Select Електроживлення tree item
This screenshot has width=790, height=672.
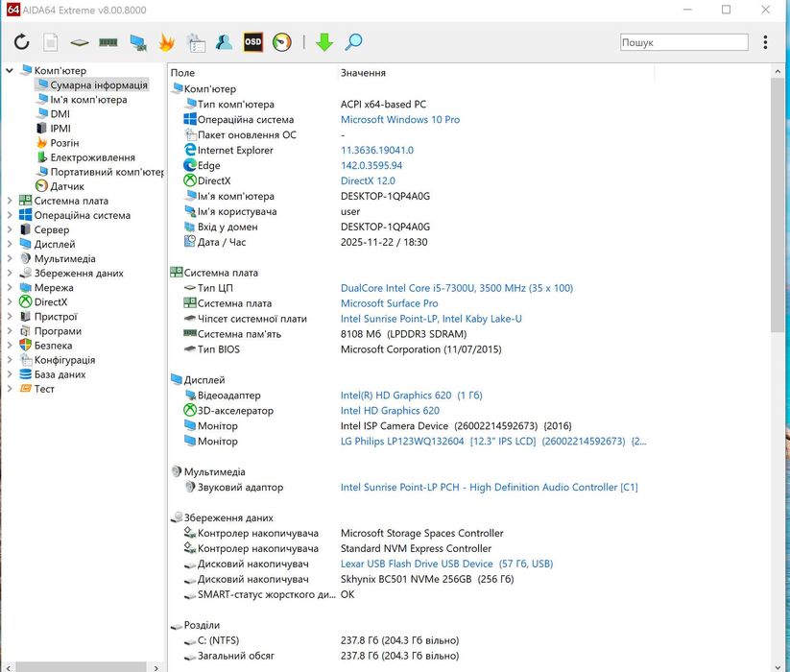point(93,157)
